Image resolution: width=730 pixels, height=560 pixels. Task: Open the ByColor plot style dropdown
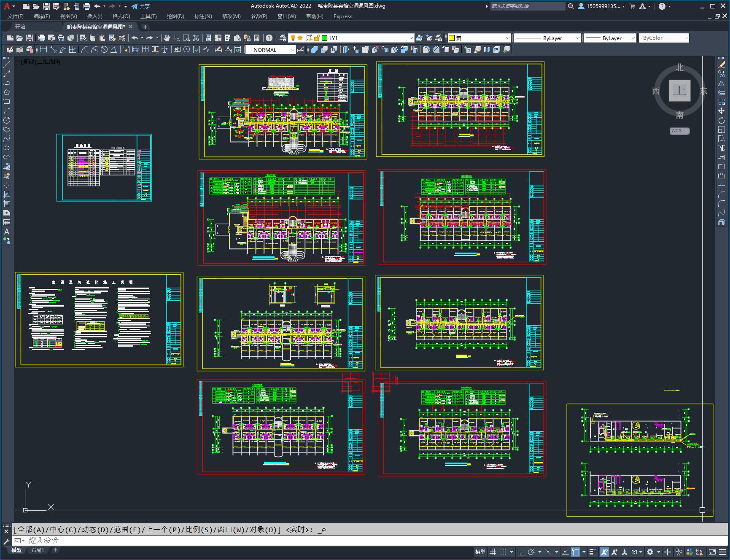(664, 38)
